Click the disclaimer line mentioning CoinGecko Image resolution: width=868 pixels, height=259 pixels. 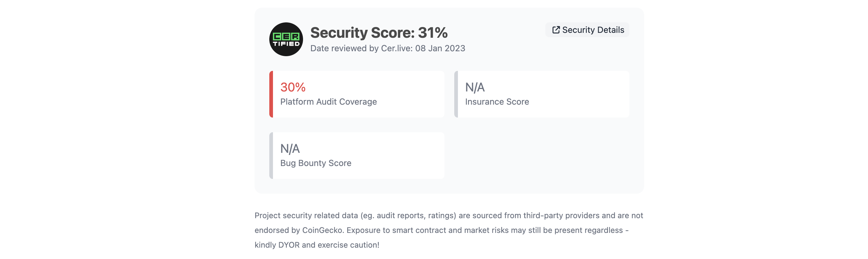(441, 230)
